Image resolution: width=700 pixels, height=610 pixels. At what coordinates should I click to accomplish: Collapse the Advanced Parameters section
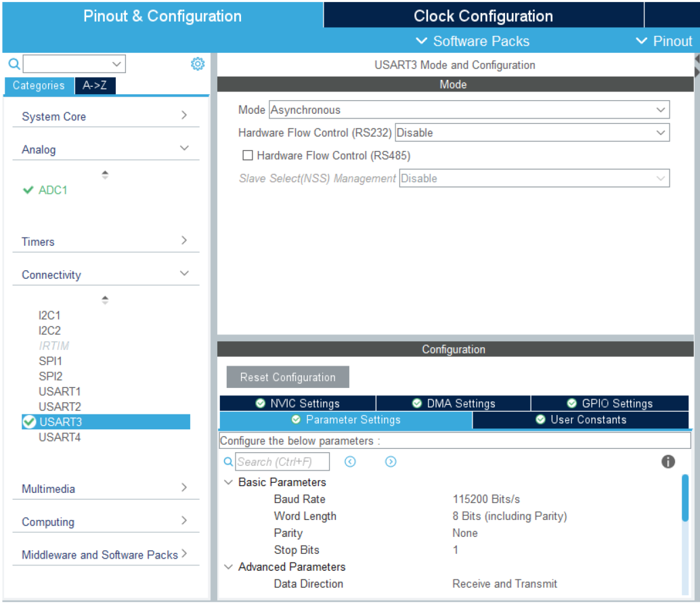click(228, 567)
